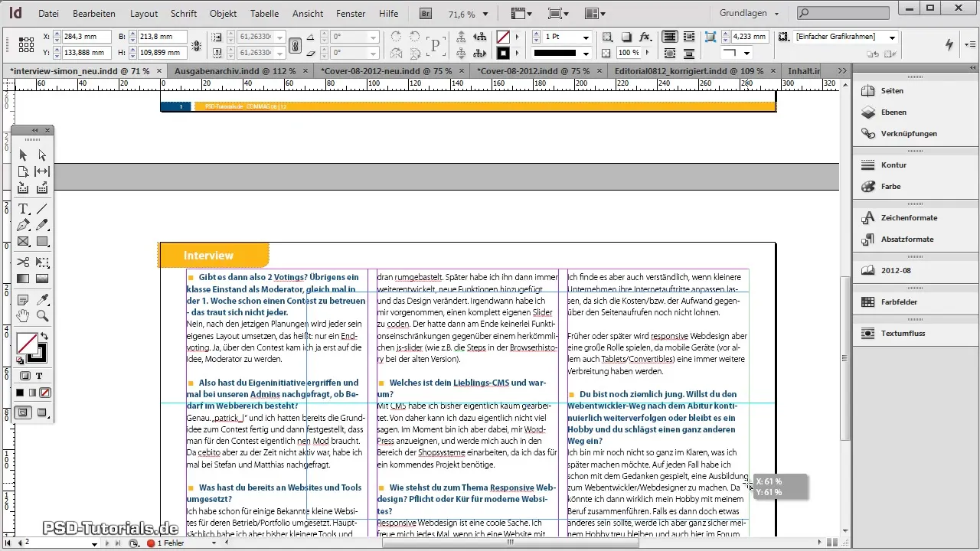This screenshot has height=551, width=980.
Task: Open the Datei menu
Action: (48, 14)
